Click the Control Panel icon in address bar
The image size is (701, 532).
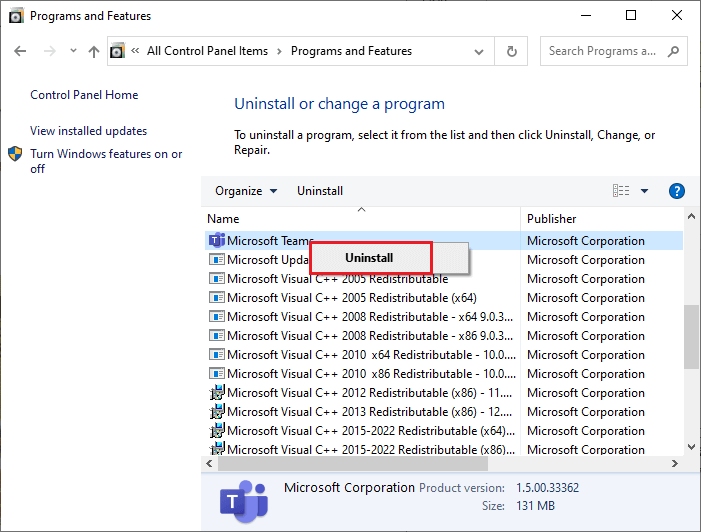coord(118,51)
